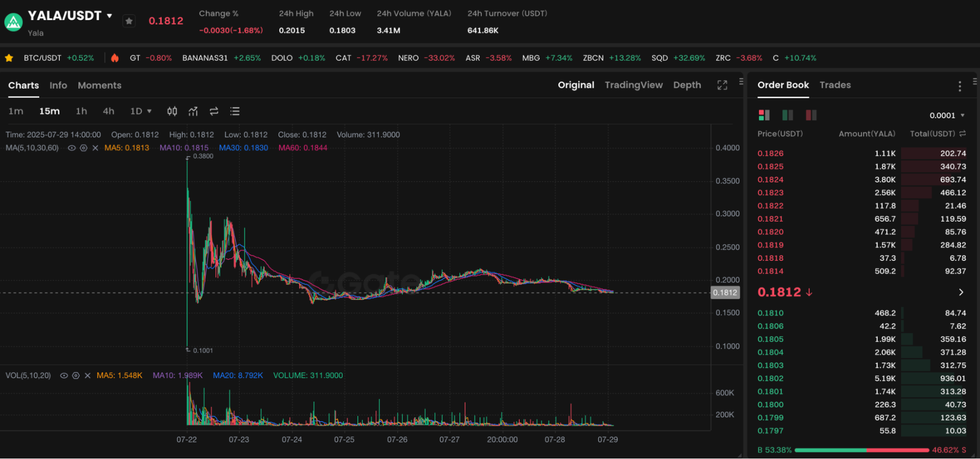Viewport: 980px width, 459px height.
Task: Select the Order Book tab
Action: 783,85
